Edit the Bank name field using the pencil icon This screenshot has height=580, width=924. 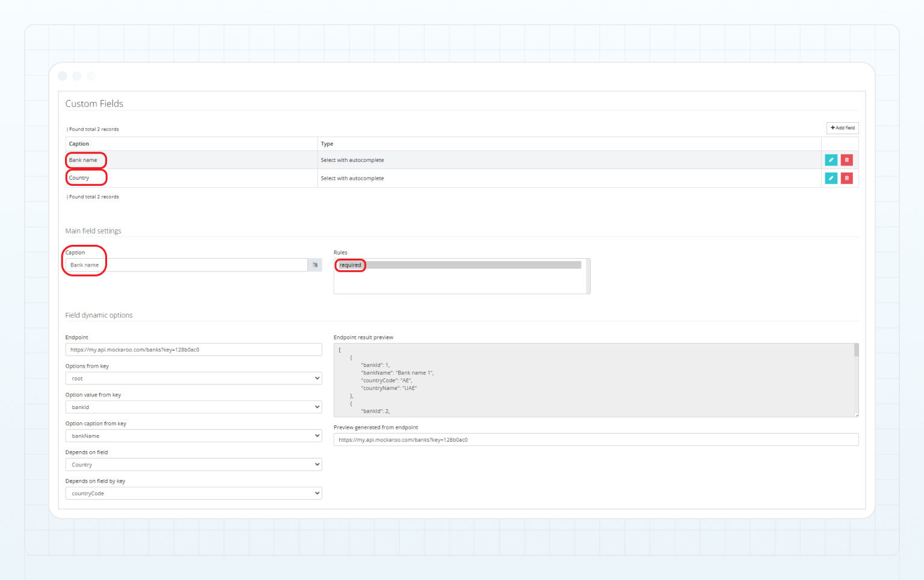pos(831,159)
